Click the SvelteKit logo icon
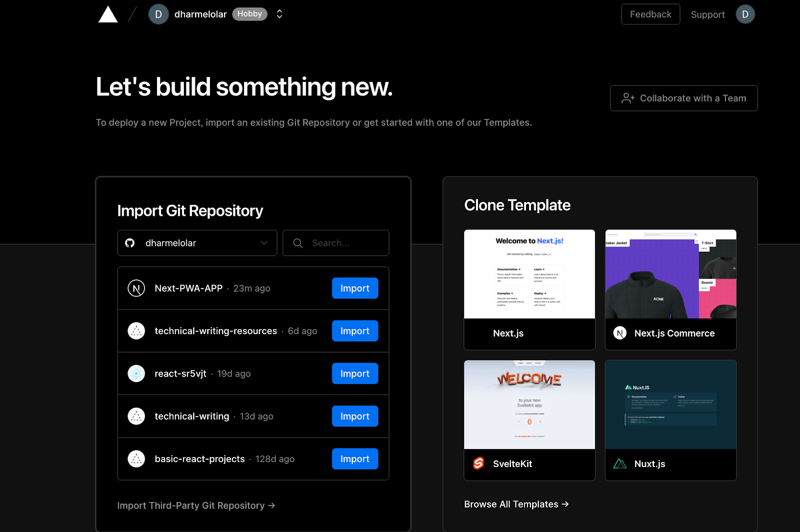 [478, 464]
